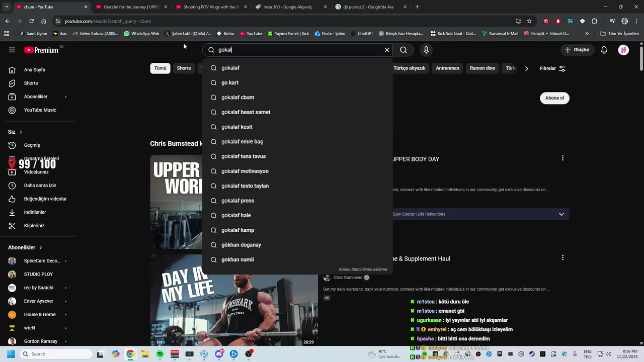Select the gokalaf tuna tavus suggestion
The height and width of the screenshot is (362, 644).
click(x=297, y=156)
